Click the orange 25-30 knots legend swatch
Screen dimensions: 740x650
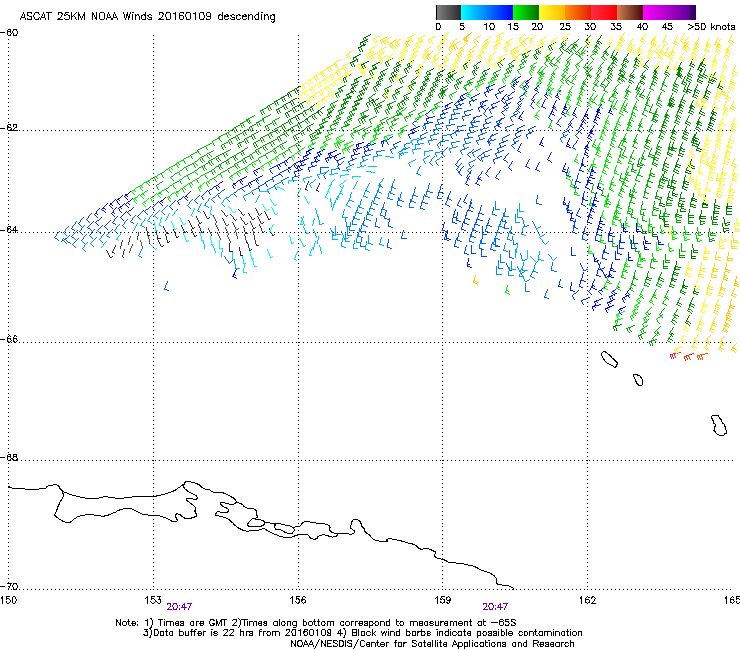[578, 12]
